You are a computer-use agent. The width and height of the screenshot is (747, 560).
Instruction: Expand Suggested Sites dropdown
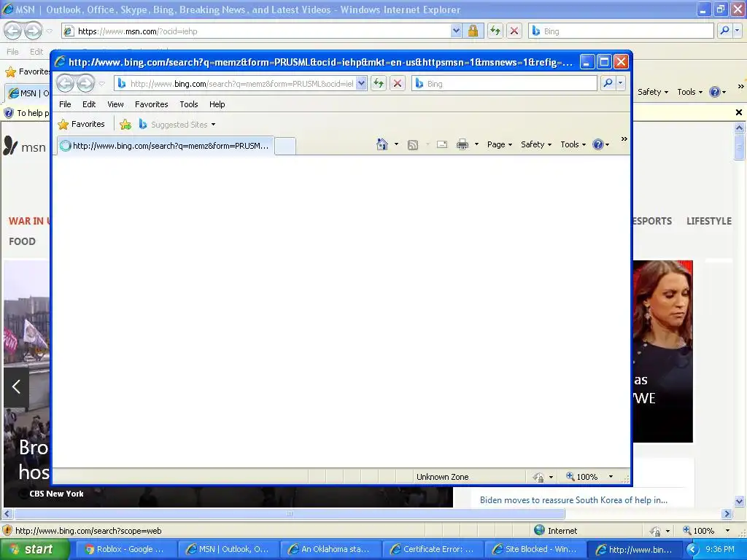pos(213,125)
